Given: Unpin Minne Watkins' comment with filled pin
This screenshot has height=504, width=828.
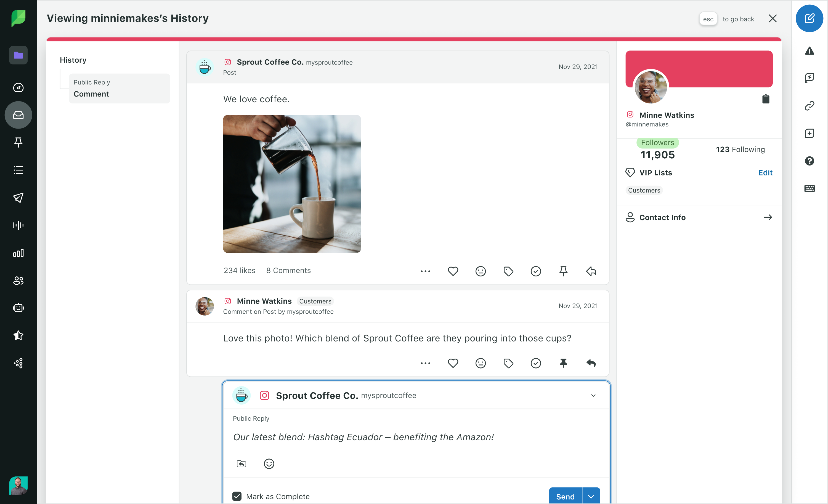Looking at the screenshot, I should [x=563, y=363].
